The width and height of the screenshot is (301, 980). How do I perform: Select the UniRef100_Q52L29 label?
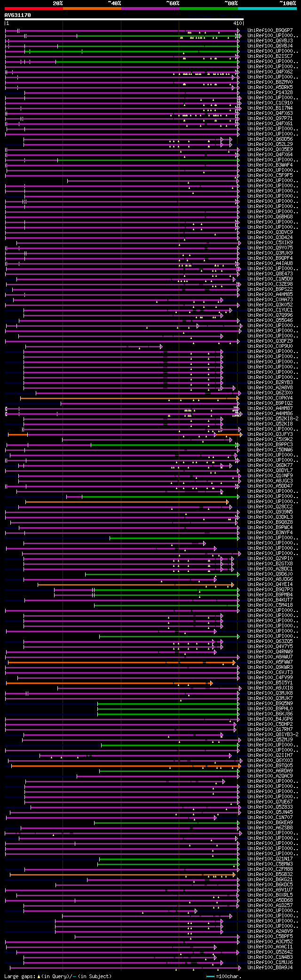(270, 144)
